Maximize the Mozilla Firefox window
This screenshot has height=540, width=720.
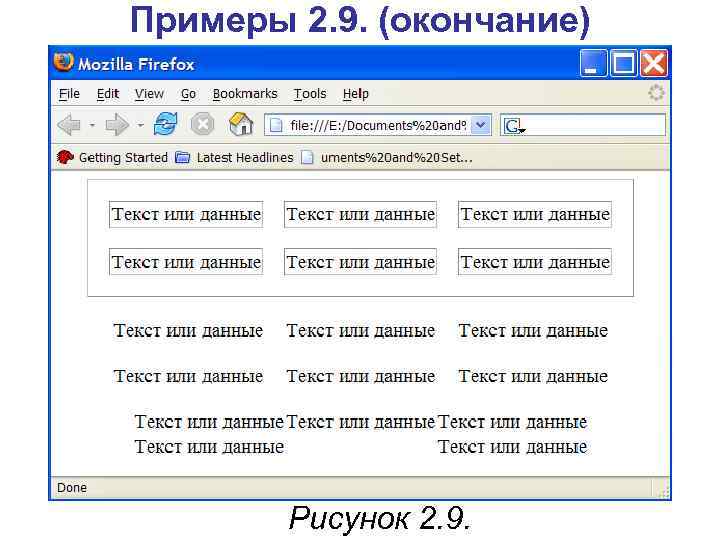(x=624, y=62)
